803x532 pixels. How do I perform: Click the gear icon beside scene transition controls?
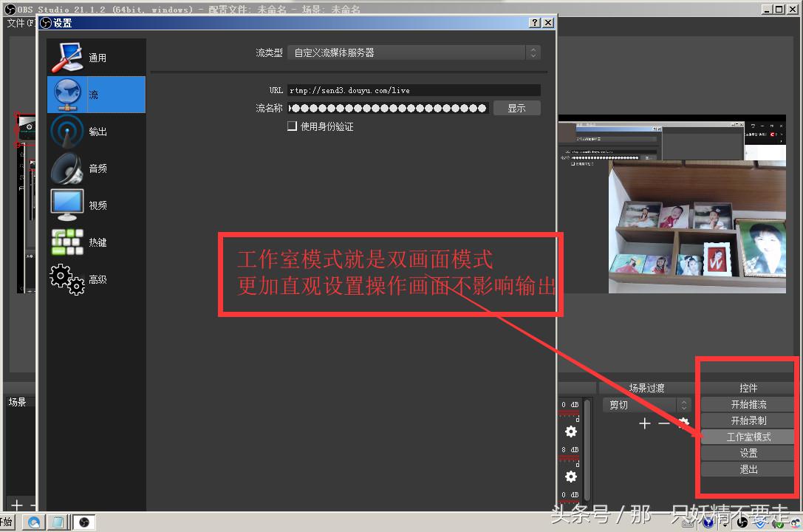pyautogui.click(x=684, y=423)
